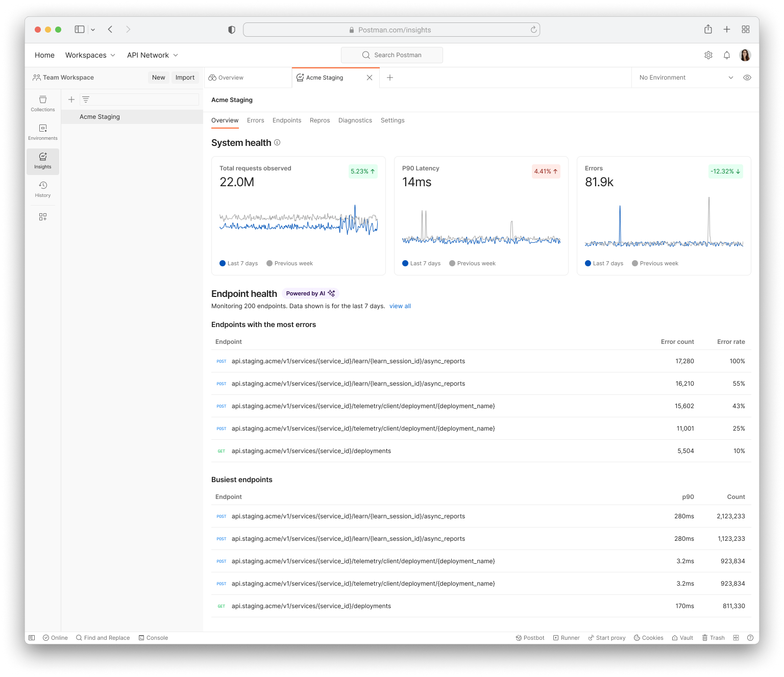
Task: Click the configure sidebar apps icon
Action: (x=43, y=217)
